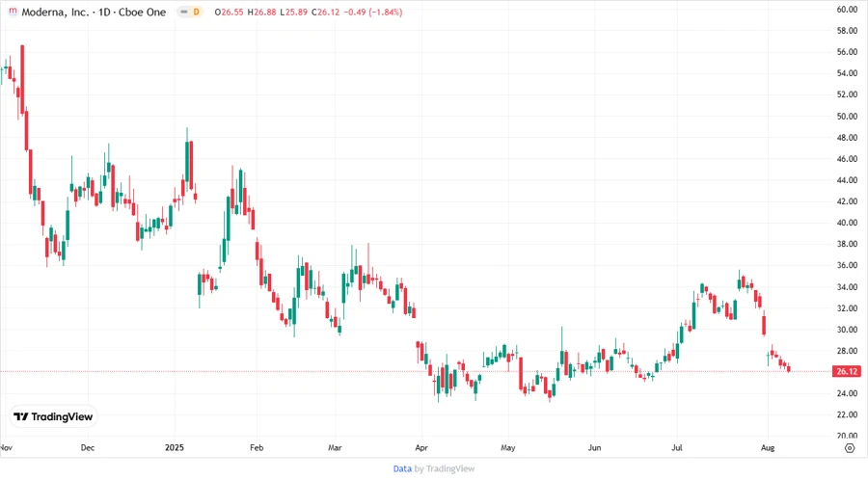The height and width of the screenshot is (480, 868).
Task: Click the 22.00 price axis label
Action: tap(847, 414)
